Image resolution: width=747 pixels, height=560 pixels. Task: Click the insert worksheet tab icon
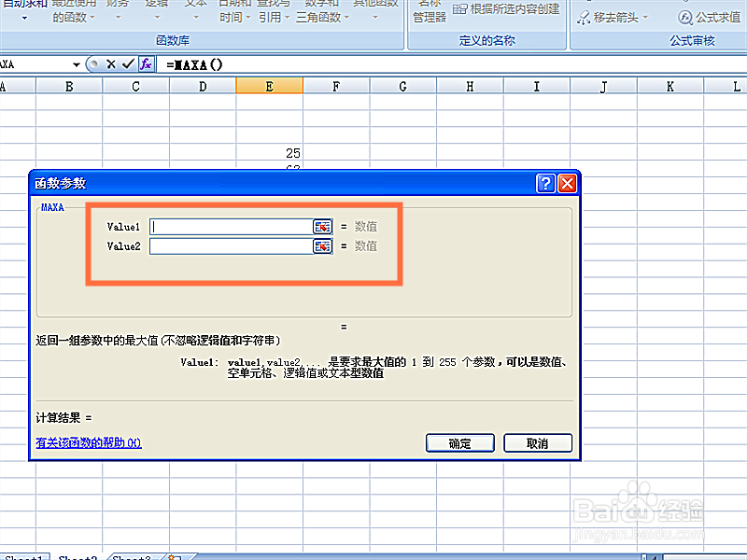(x=175, y=557)
